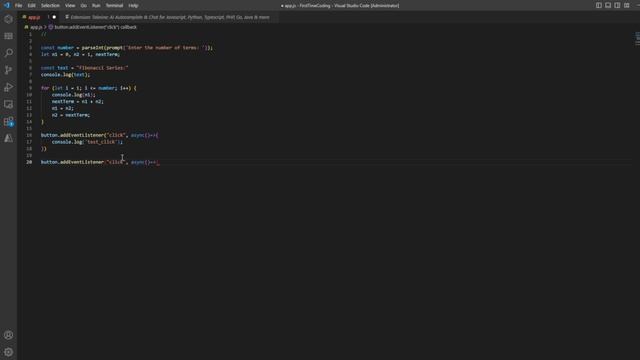This screenshot has width=640, height=360.
Task: Click the VS Code logo icon
Action: pos(7,5)
